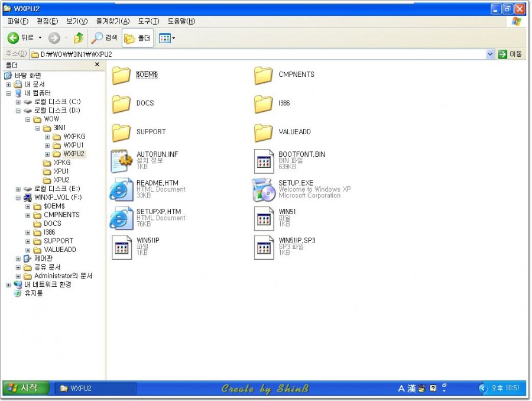The height and width of the screenshot is (401, 532).
Task: Go back with the green Back arrow
Action: pyautogui.click(x=13, y=38)
